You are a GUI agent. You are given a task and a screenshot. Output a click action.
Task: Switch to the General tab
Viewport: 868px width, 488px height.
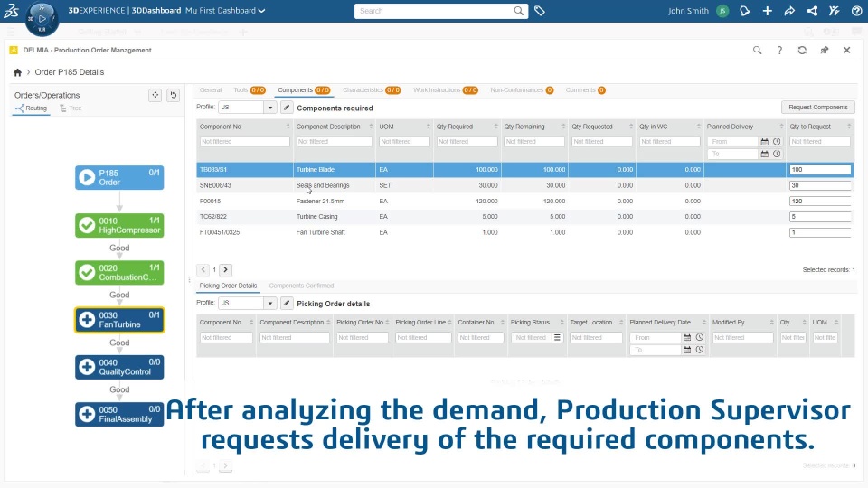[x=211, y=90]
